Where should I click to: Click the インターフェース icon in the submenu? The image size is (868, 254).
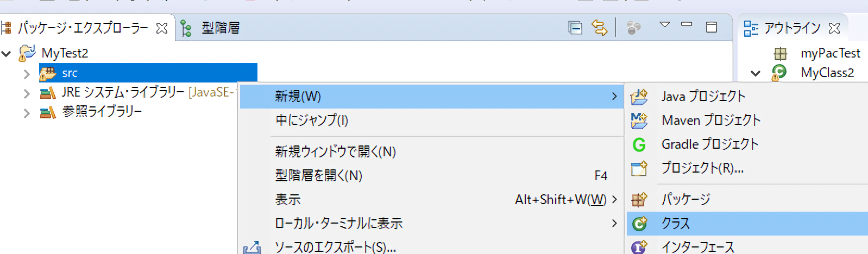639,247
